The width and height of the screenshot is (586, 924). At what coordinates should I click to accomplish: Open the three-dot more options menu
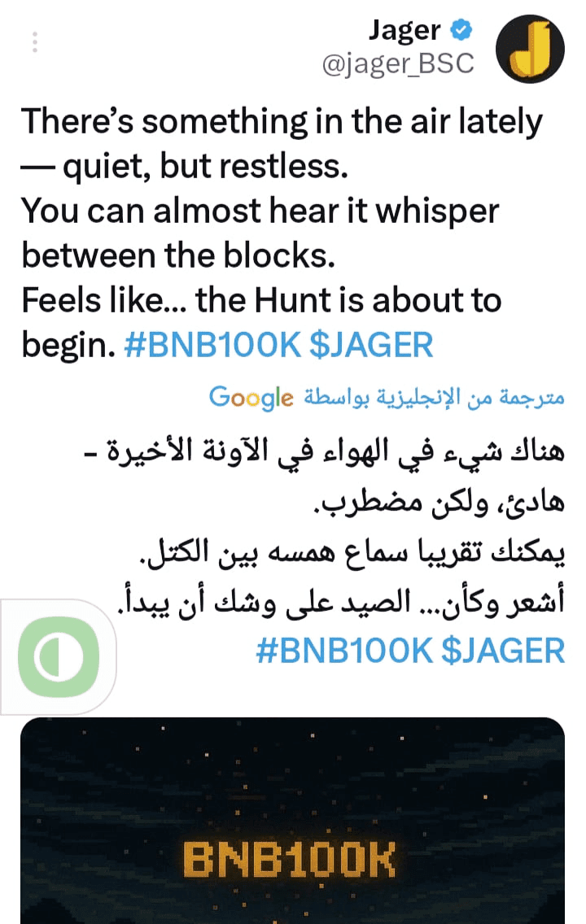coord(35,41)
